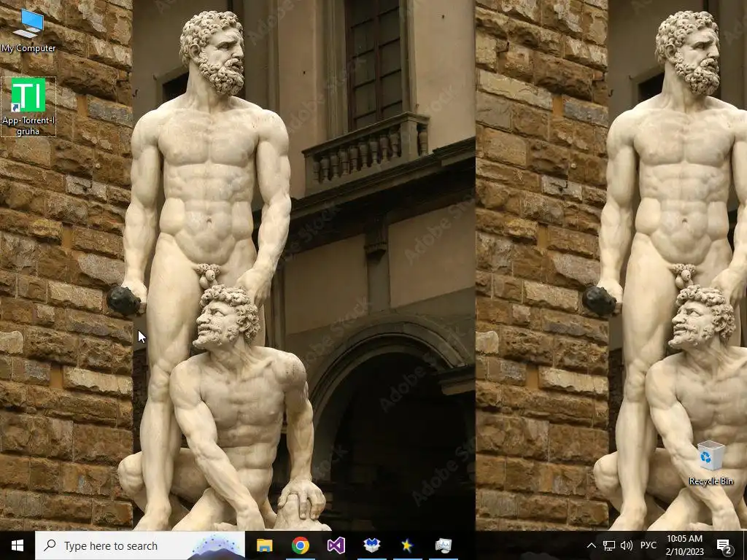747x560 pixels.
Task: Open the clock showing 10:05 AM
Action: click(x=684, y=545)
